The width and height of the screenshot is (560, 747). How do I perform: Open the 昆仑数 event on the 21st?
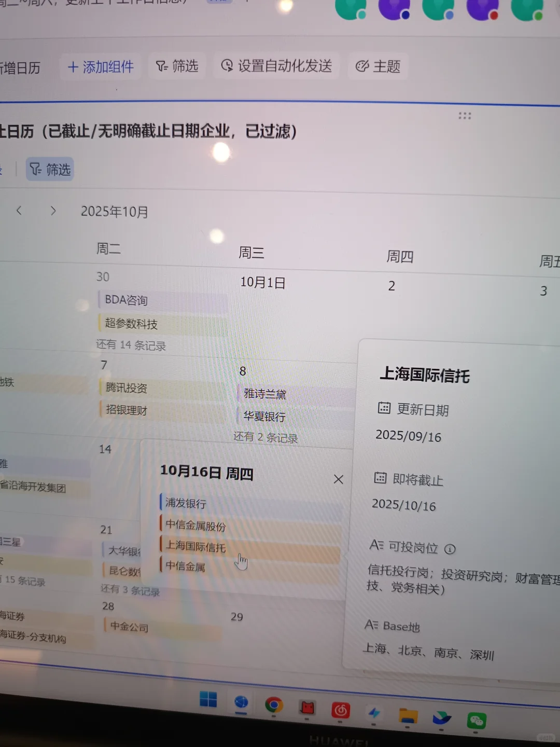coord(122,571)
